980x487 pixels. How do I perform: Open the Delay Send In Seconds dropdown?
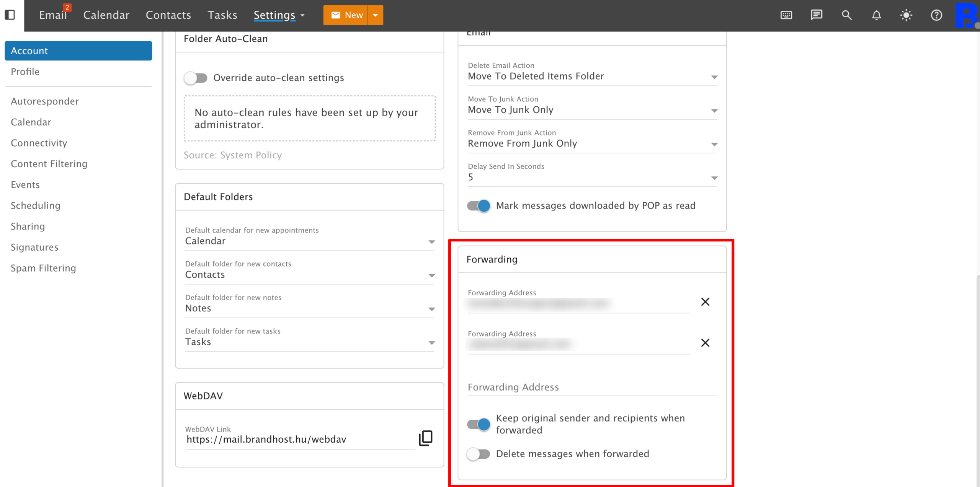coord(714,178)
